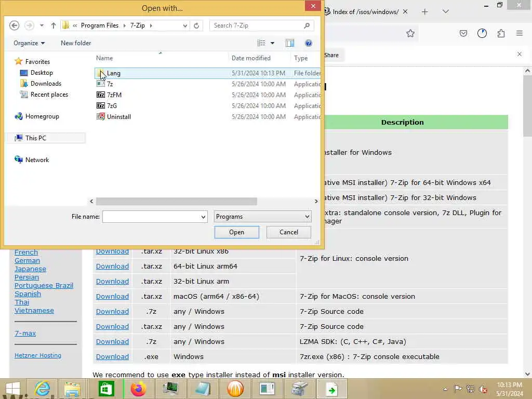Open the Portuguese Brazil language link
532x399 pixels.
click(x=44, y=286)
